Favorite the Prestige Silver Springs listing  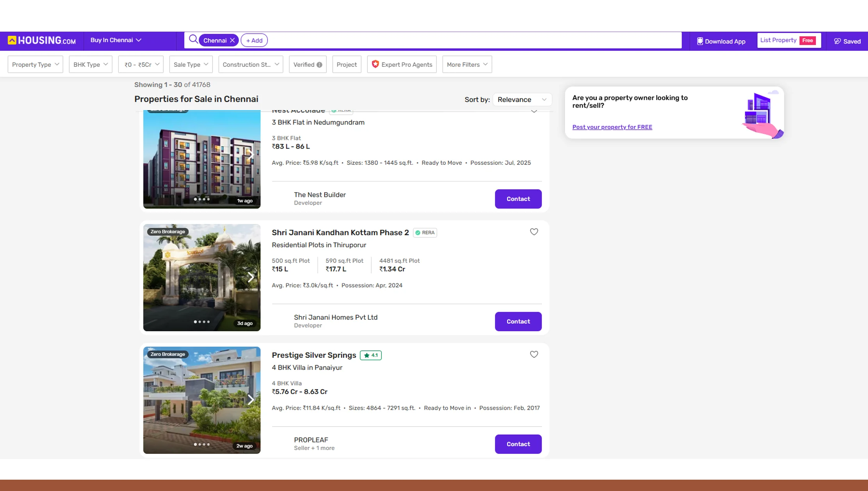[x=534, y=355]
